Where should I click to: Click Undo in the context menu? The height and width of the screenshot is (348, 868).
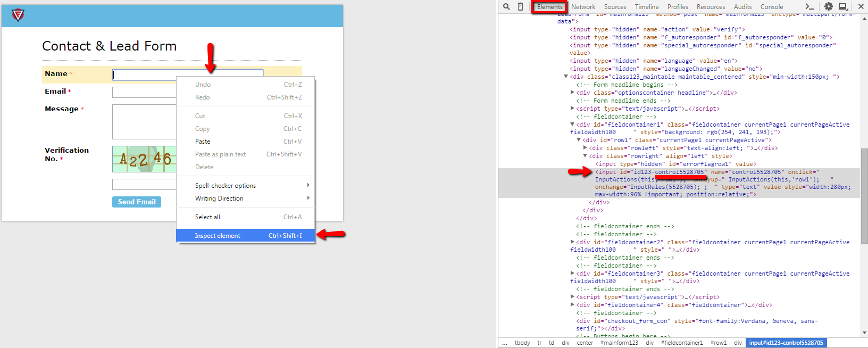click(x=246, y=85)
